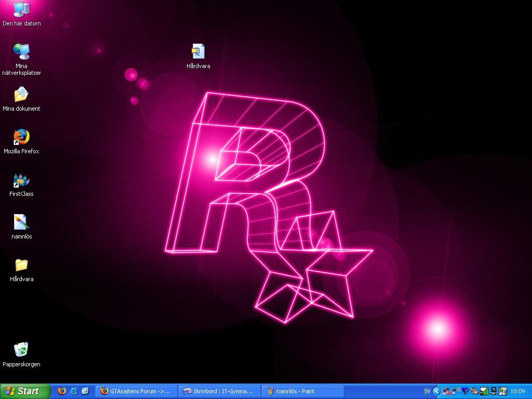
Task: Click the Mozilla Firefox icon label text
Action: pos(21,151)
